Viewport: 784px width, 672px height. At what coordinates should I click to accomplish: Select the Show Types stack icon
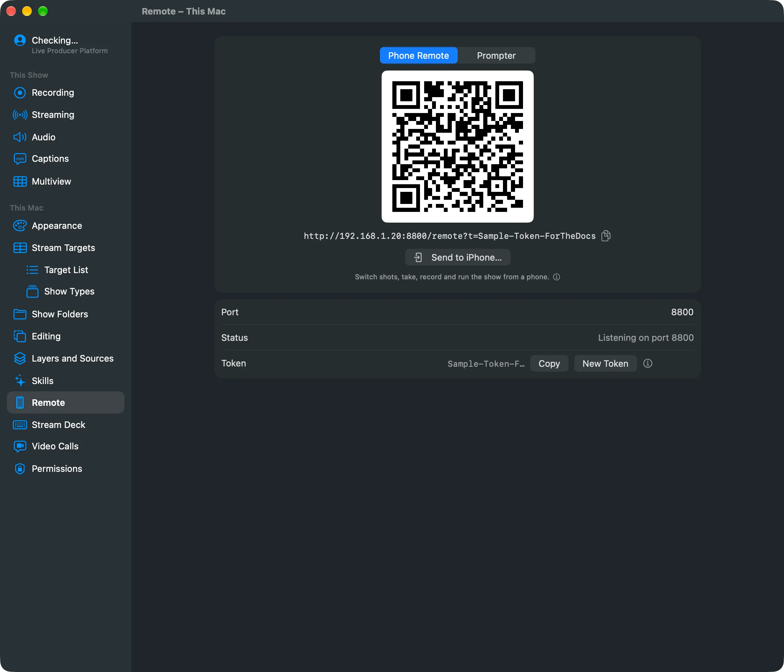point(32,291)
